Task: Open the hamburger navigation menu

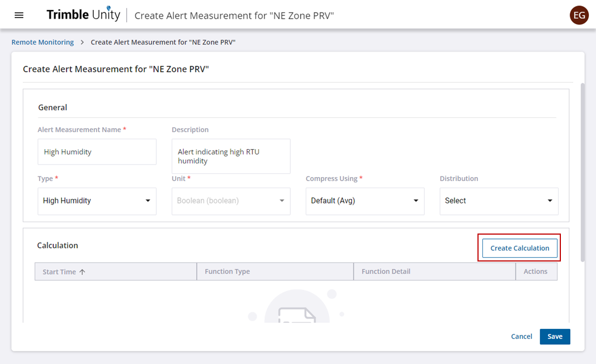Action: [x=19, y=15]
